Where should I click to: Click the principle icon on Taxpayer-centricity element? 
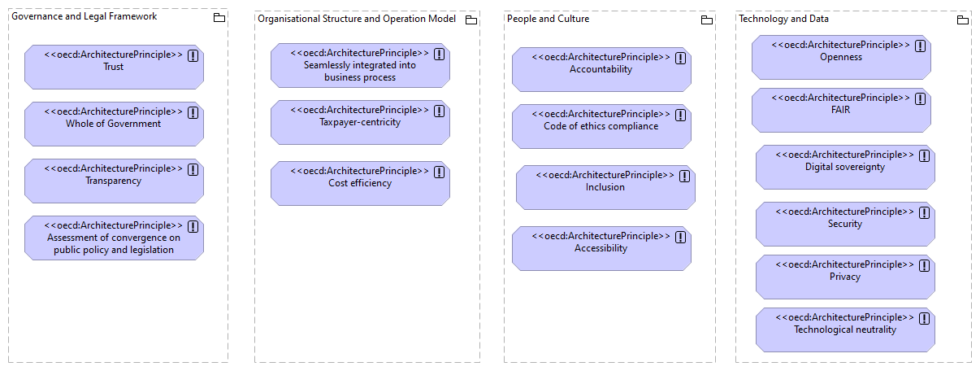440,111
